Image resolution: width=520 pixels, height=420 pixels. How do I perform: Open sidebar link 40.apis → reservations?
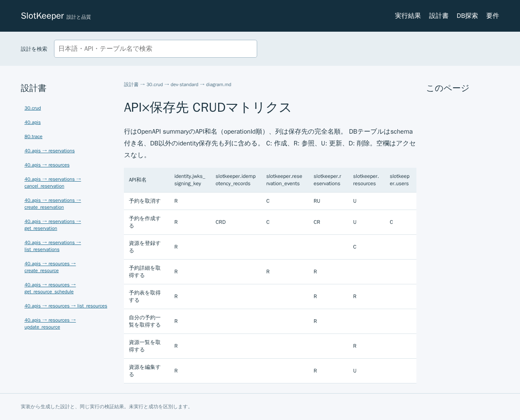point(50,151)
